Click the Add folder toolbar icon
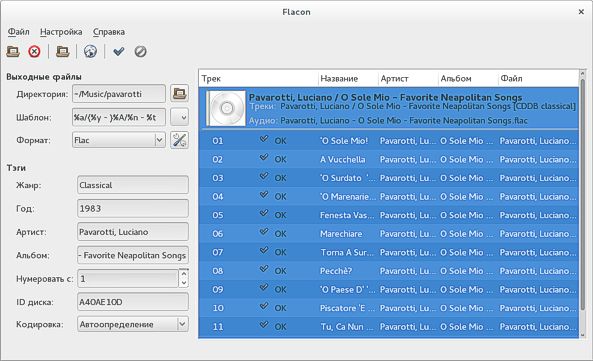 click(62, 51)
